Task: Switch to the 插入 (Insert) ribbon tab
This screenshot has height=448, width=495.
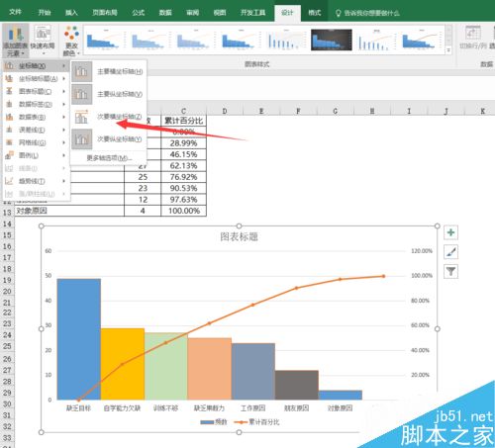Action: (71, 13)
